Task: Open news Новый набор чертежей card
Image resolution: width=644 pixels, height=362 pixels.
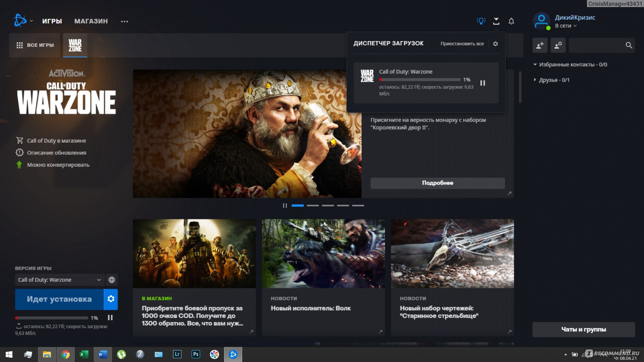Action: point(452,278)
